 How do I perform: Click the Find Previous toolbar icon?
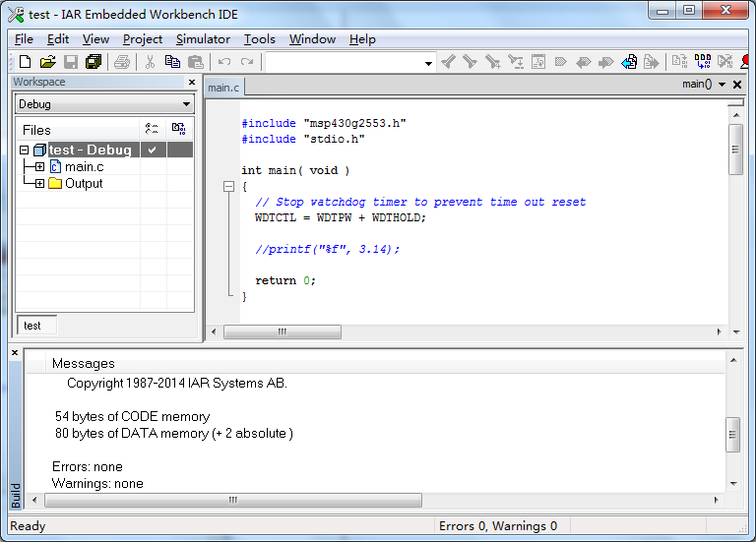(449, 62)
